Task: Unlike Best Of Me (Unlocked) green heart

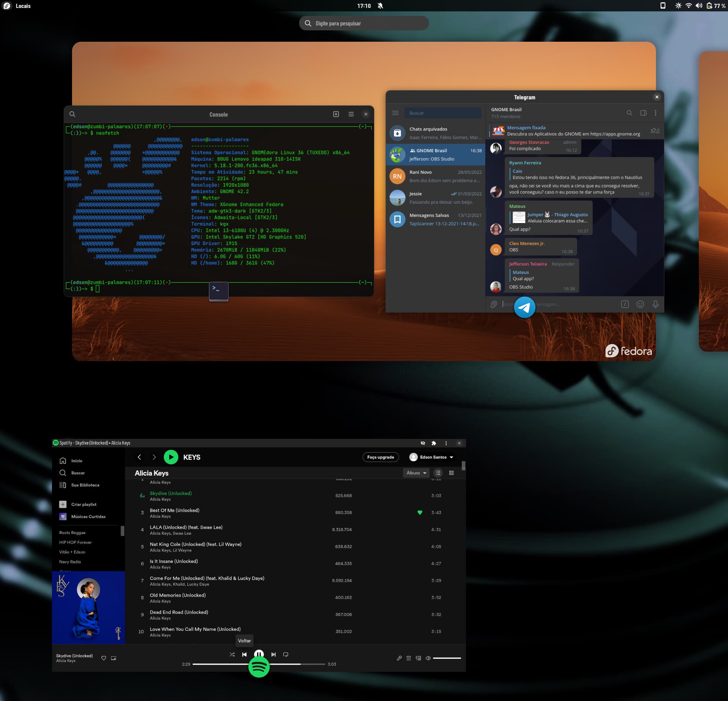Action: tap(420, 512)
